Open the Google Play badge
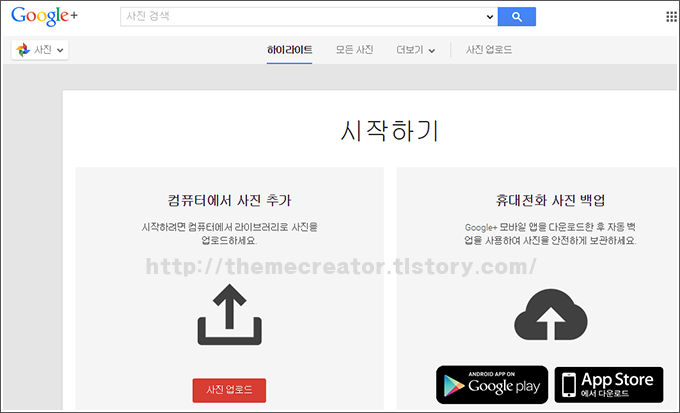This screenshot has height=413, width=680. pyautogui.click(x=492, y=385)
